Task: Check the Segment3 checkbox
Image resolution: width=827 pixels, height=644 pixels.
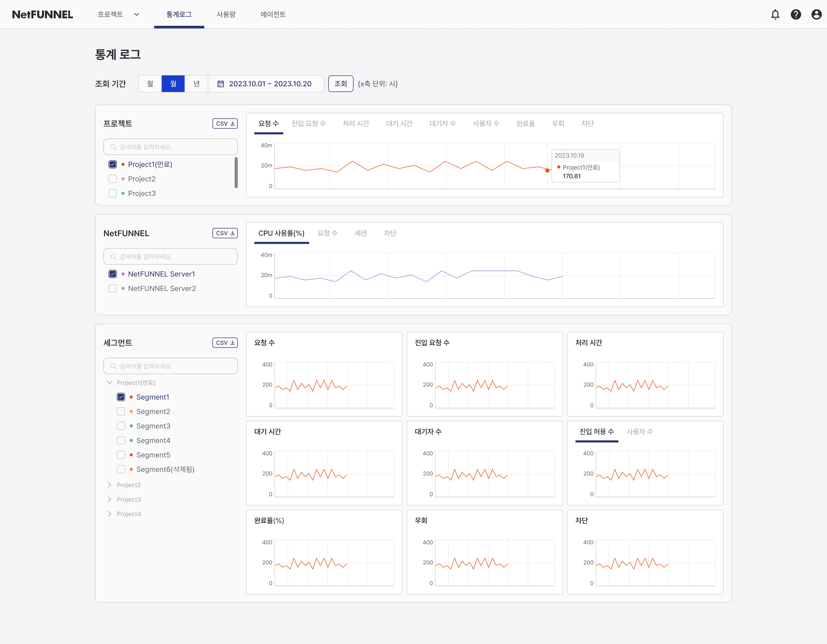Action: pyautogui.click(x=121, y=426)
